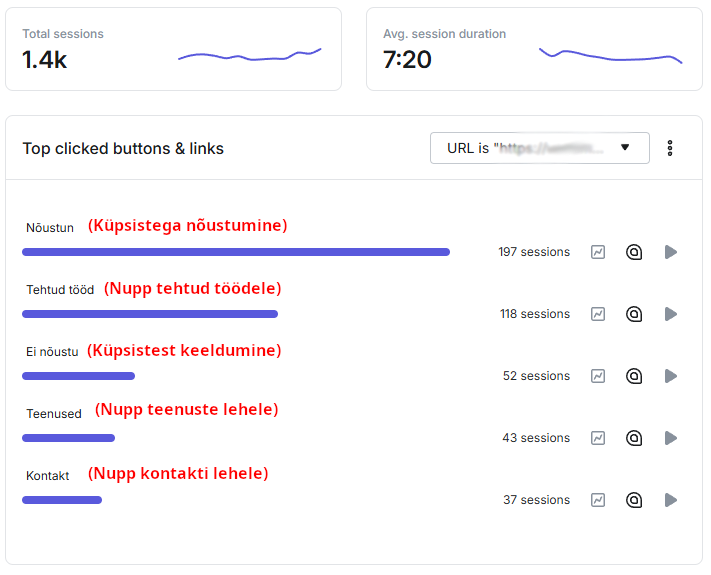Click the Nõustun progress bar

[x=236, y=252]
